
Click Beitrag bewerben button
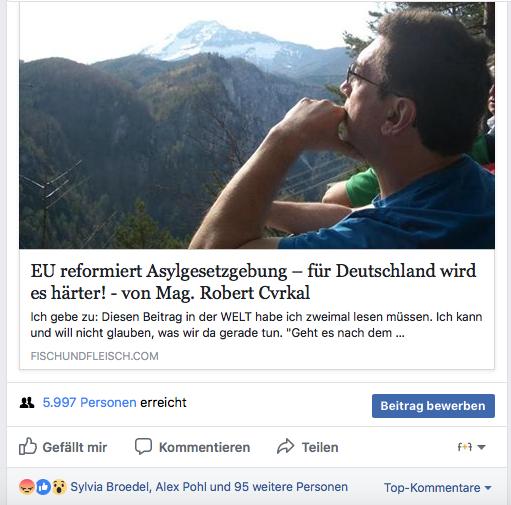point(433,406)
